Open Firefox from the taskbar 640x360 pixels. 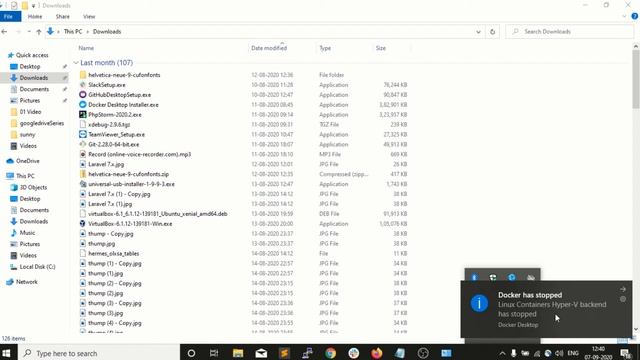click(377, 353)
